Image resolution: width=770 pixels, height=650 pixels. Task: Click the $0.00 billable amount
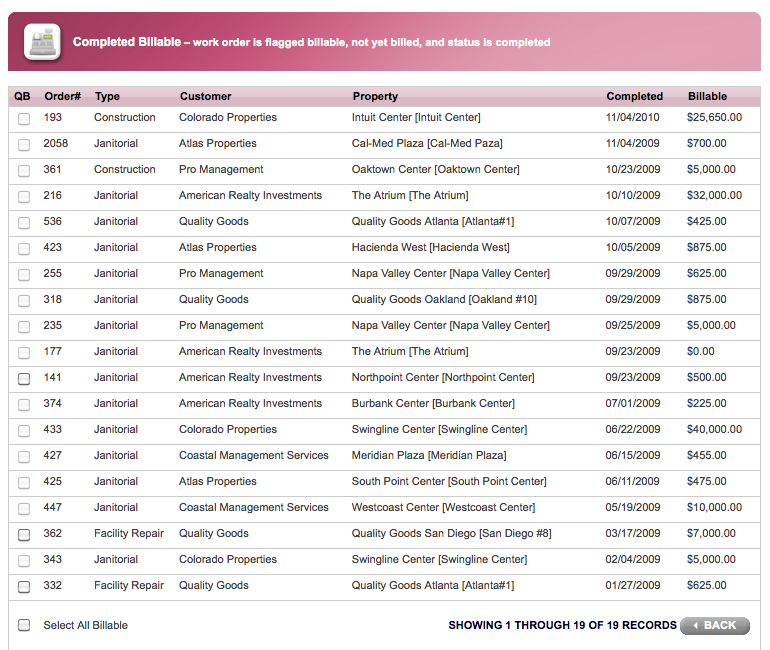[x=701, y=352]
